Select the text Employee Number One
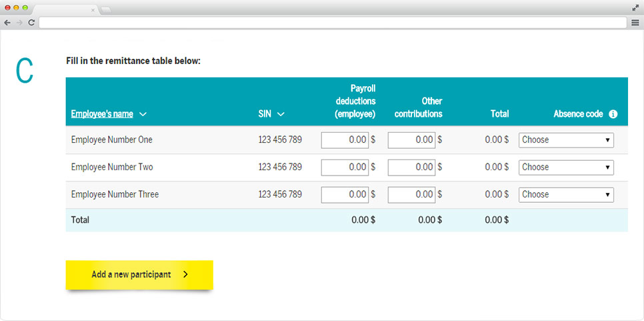 (112, 139)
